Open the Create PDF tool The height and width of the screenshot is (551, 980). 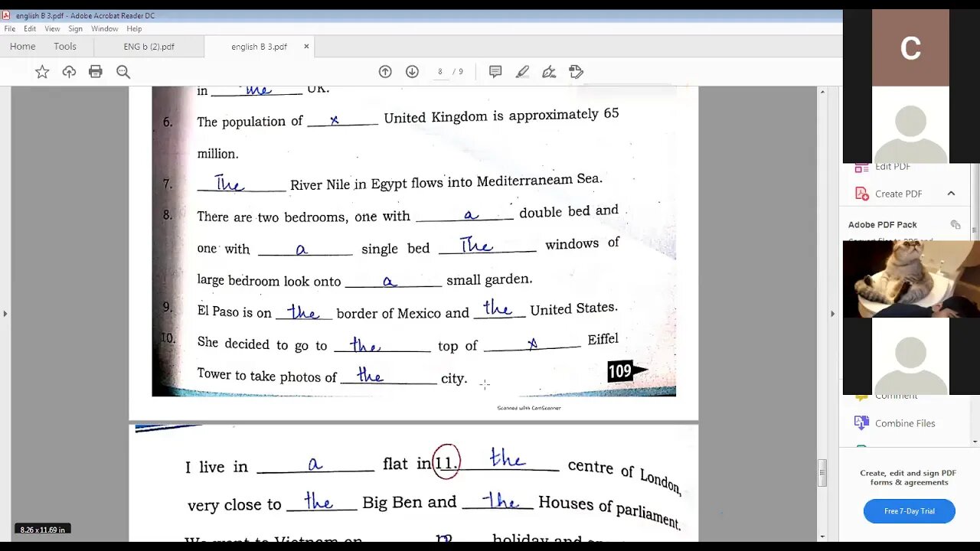(898, 194)
